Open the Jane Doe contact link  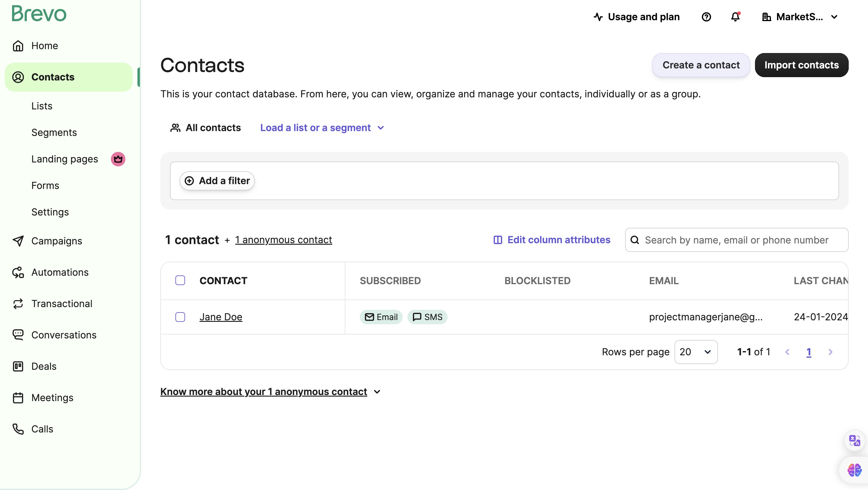pos(221,317)
